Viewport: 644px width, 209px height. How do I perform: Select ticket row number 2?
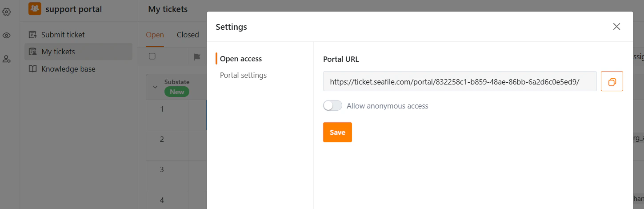(x=162, y=139)
